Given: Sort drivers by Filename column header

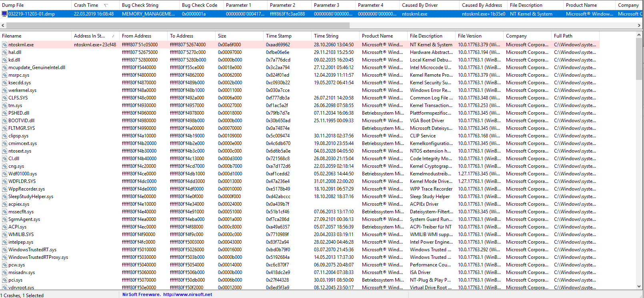Looking at the screenshot, I should pos(36,36).
